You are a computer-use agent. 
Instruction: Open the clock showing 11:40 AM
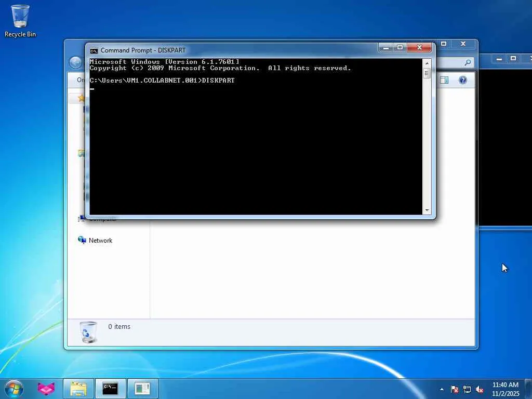(x=505, y=389)
